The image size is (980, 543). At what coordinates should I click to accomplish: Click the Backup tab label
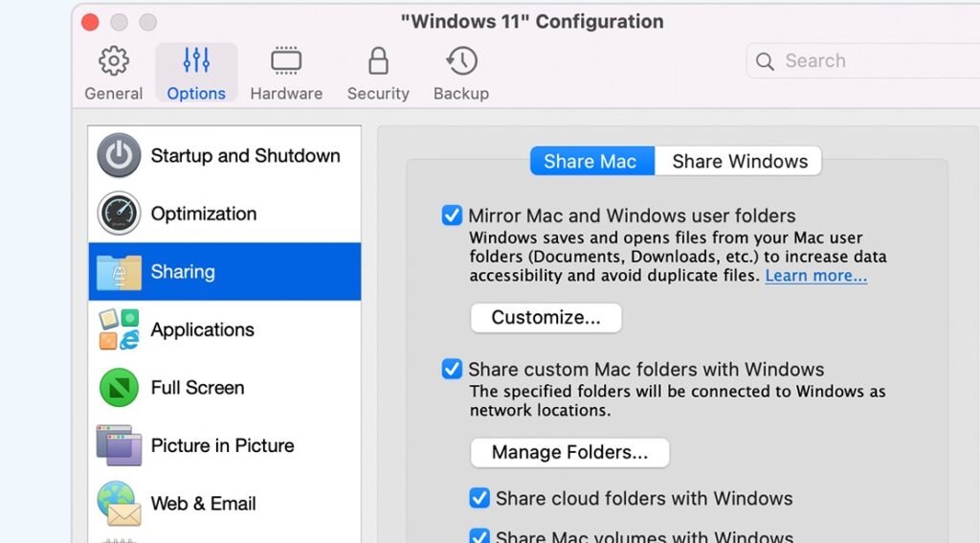[x=461, y=94]
